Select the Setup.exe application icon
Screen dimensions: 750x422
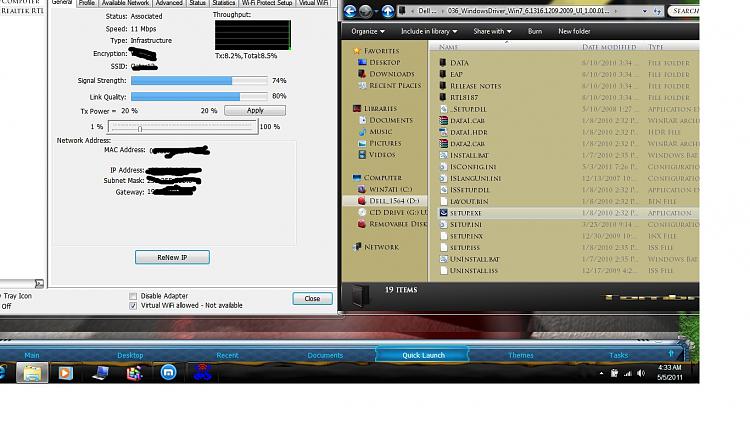tap(443, 212)
